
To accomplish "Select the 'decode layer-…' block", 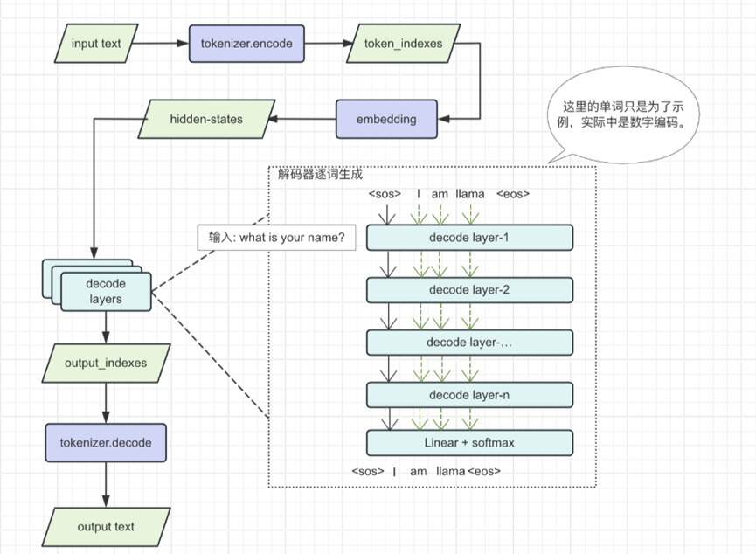I will [x=469, y=342].
